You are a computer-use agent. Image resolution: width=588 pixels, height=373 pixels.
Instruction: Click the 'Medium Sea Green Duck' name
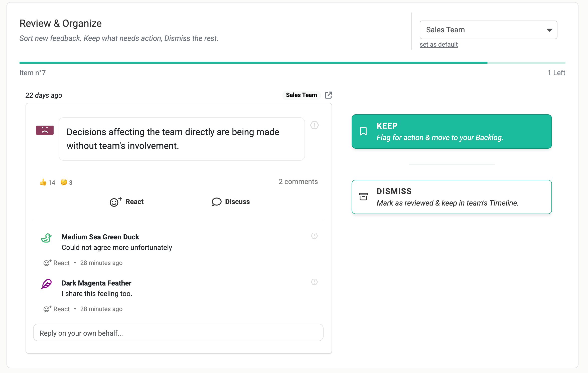pyautogui.click(x=100, y=237)
